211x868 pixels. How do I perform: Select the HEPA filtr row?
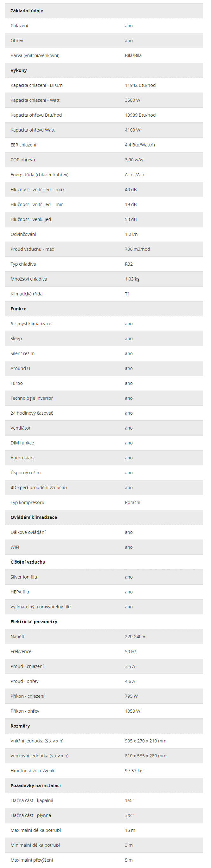coord(104,592)
